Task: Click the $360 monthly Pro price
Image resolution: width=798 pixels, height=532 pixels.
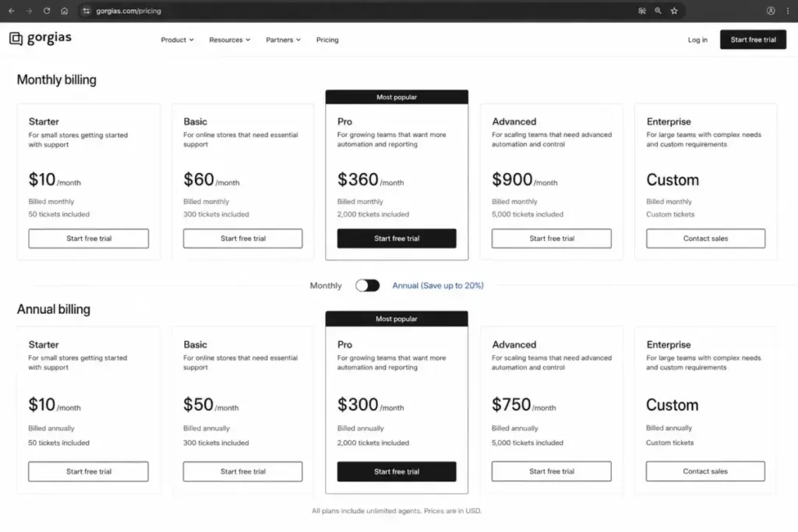Action: click(358, 179)
